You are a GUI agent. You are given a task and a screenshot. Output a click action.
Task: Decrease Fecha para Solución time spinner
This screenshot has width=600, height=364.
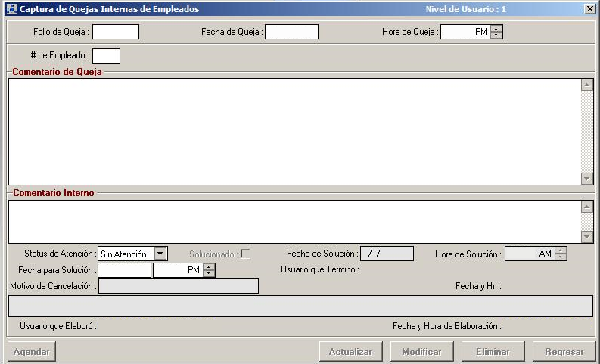tap(209, 273)
